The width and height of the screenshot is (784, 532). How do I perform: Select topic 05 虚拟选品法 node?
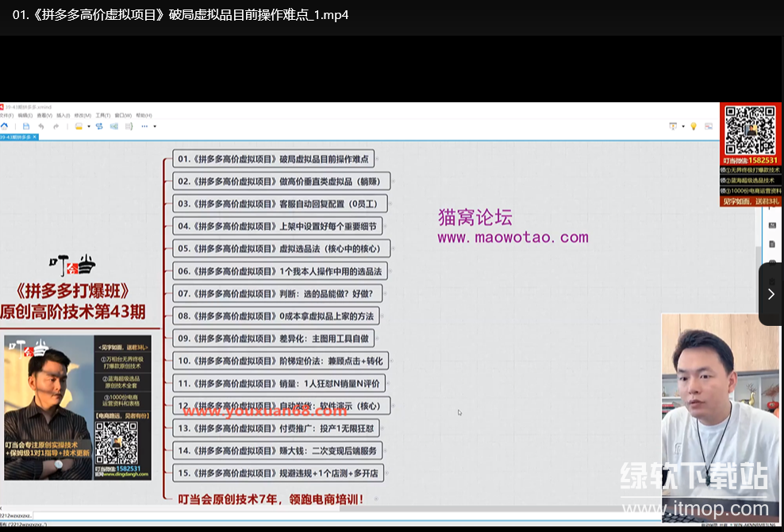tap(281, 248)
